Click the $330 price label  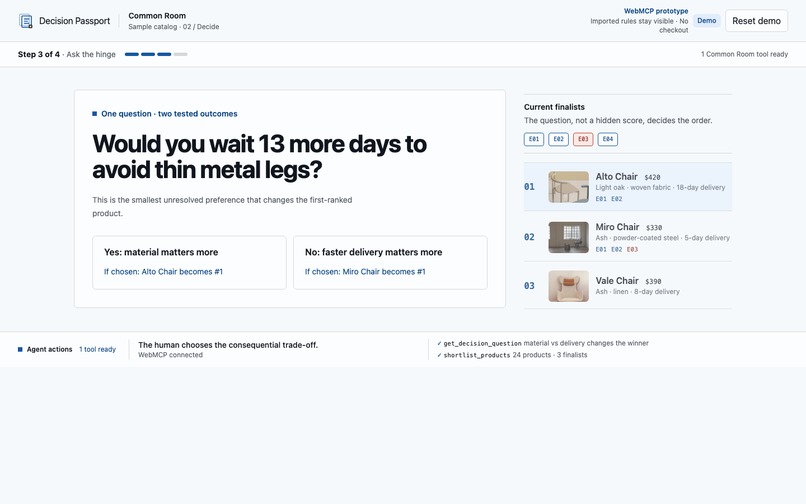(x=654, y=227)
